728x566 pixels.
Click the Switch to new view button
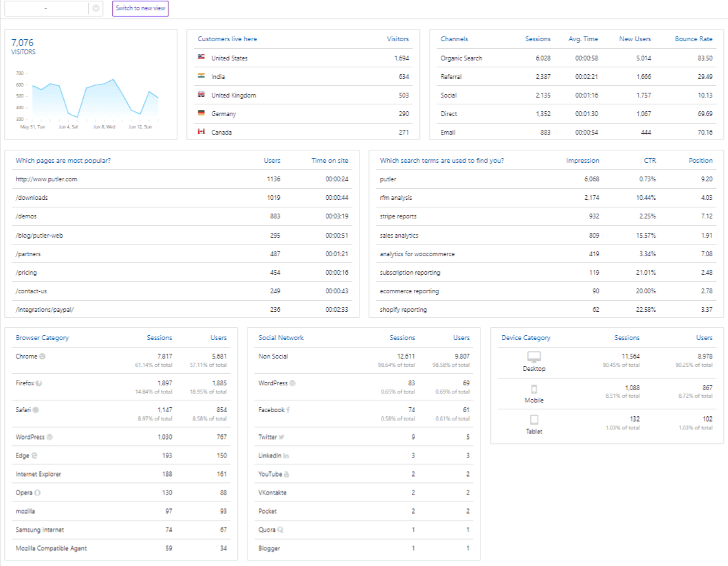(x=140, y=8)
